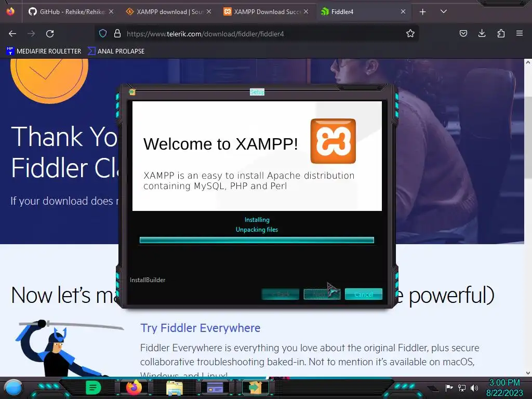Open the MEDIAFIRE ROULETTER bookmark
The height and width of the screenshot is (399, 532).
(x=44, y=51)
